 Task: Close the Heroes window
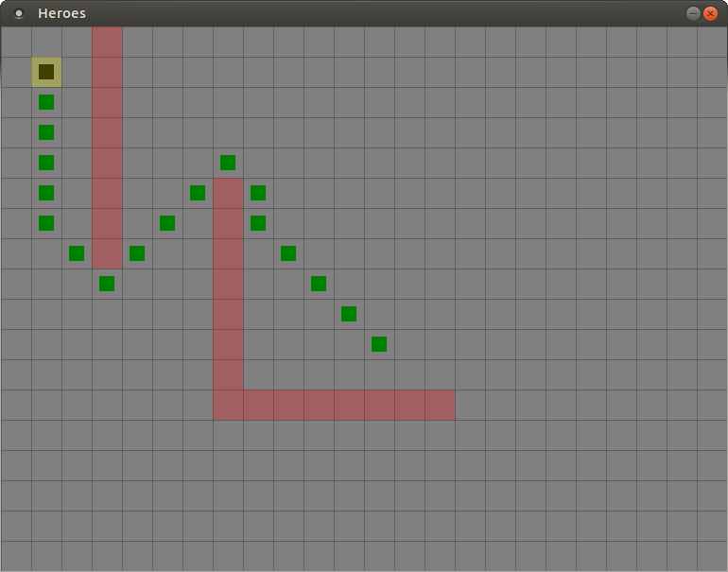coord(710,13)
